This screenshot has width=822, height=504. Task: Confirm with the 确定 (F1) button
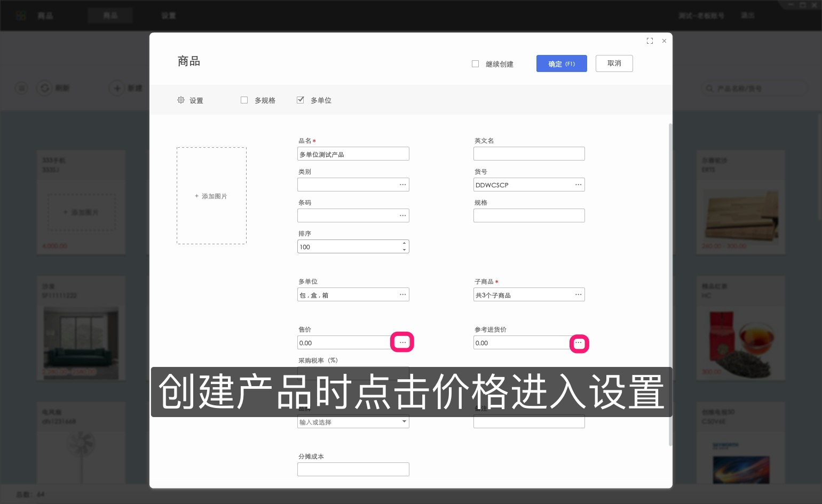[x=562, y=63]
